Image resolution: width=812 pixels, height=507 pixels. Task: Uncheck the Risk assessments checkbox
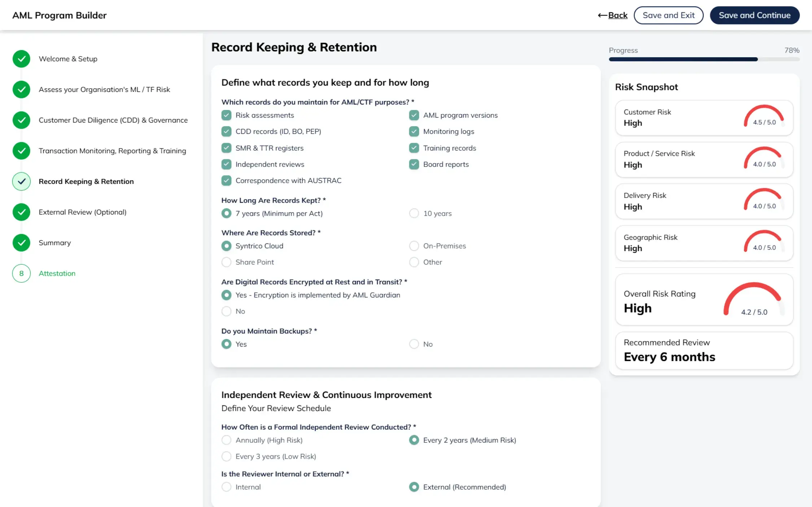point(226,115)
